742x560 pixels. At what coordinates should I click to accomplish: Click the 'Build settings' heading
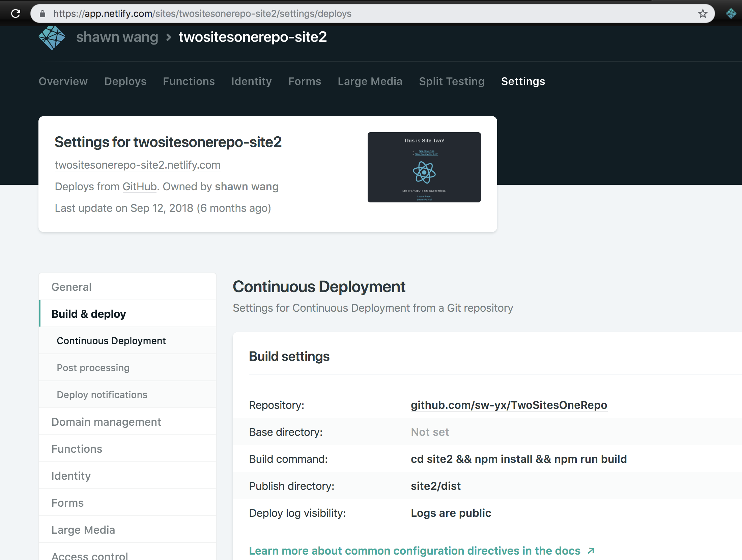[x=289, y=357]
